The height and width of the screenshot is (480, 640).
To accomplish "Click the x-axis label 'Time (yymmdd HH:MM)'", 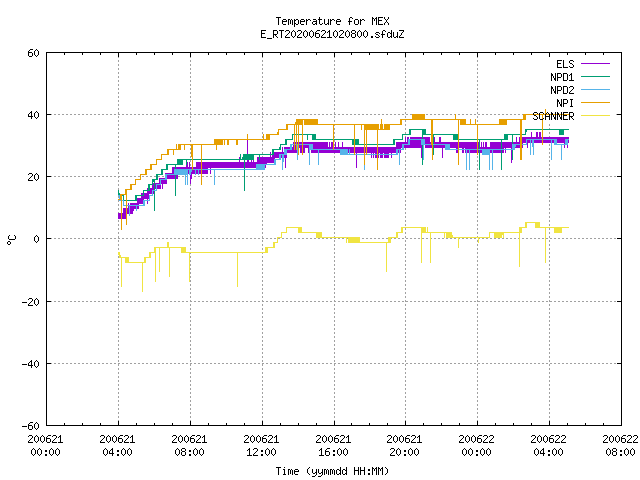I will coord(332,471).
